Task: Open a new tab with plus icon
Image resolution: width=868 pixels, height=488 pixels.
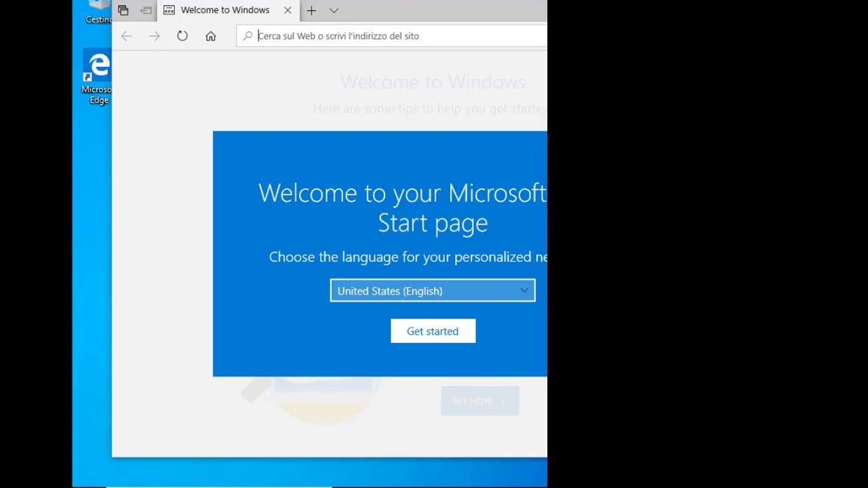Action: [x=311, y=10]
